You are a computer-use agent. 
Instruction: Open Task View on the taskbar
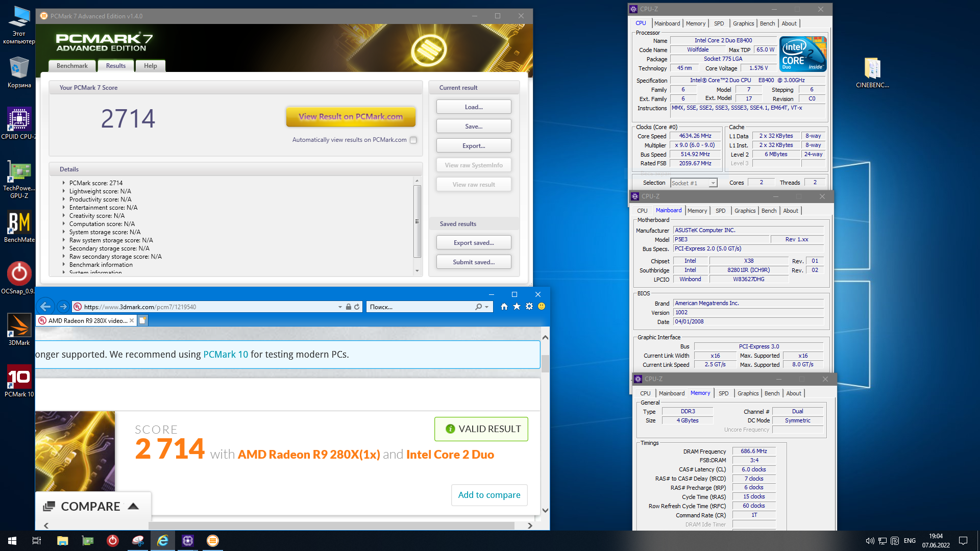click(37, 541)
